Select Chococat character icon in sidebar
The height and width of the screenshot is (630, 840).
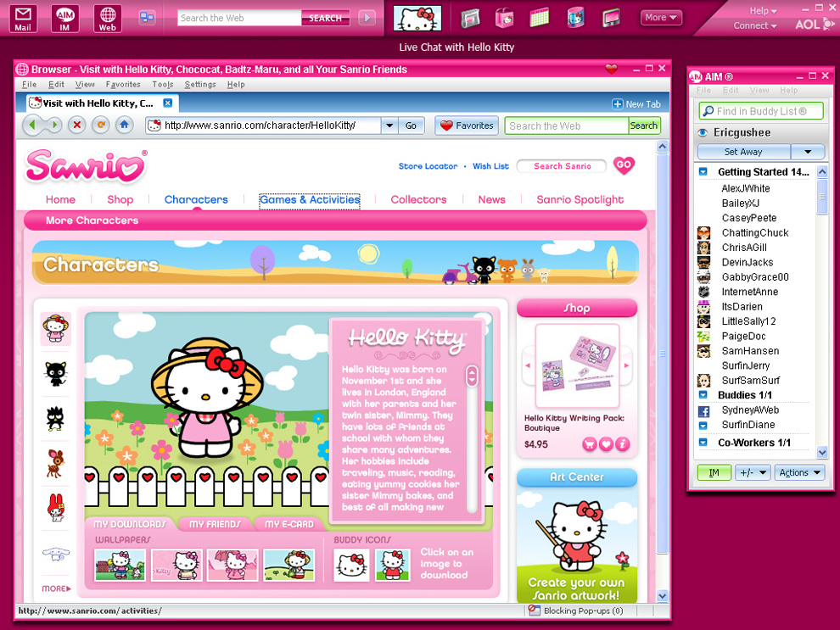tap(55, 371)
